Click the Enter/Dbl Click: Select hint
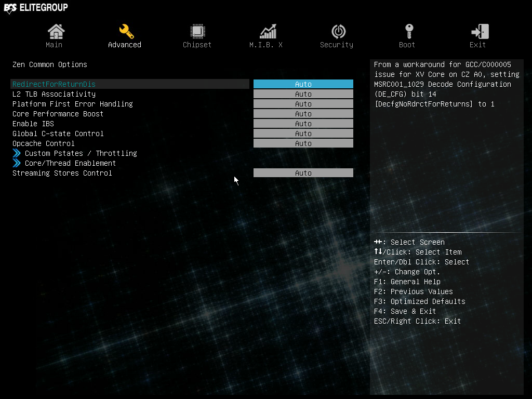The image size is (532, 399). pos(421,262)
